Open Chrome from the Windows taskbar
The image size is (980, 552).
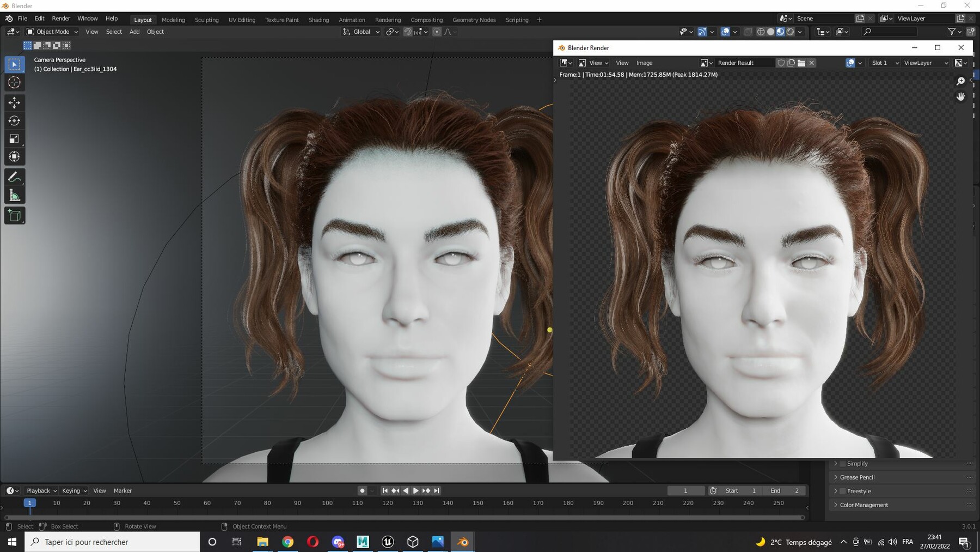tap(287, 542)
